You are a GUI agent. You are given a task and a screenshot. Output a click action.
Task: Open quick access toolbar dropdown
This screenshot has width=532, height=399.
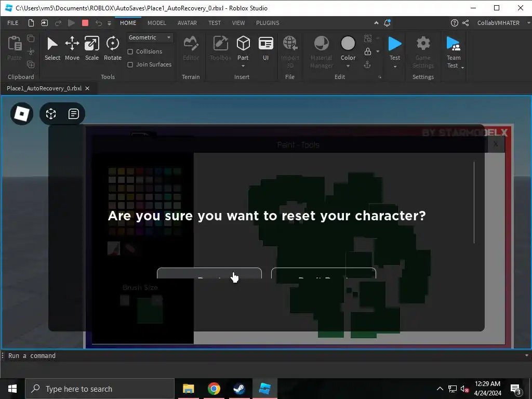(x=109, y=23)
